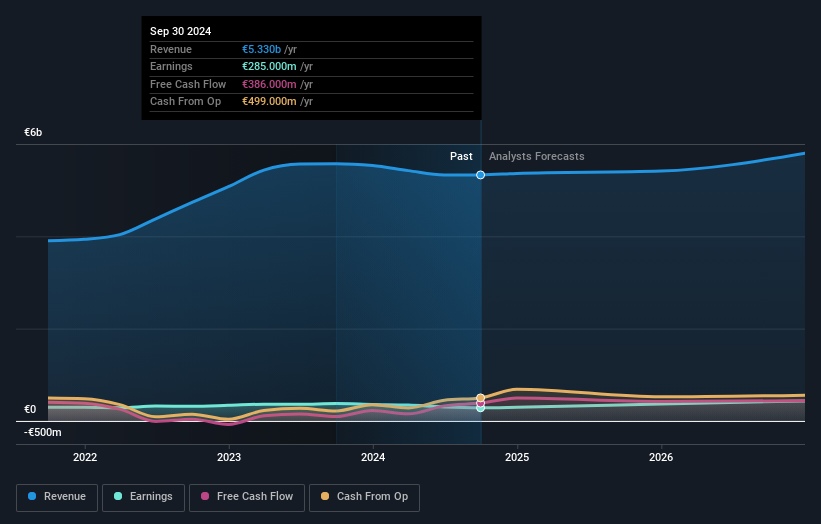Click the 2026 x-axis label
Screen dimensions: 821x524
tap(661, 458)
